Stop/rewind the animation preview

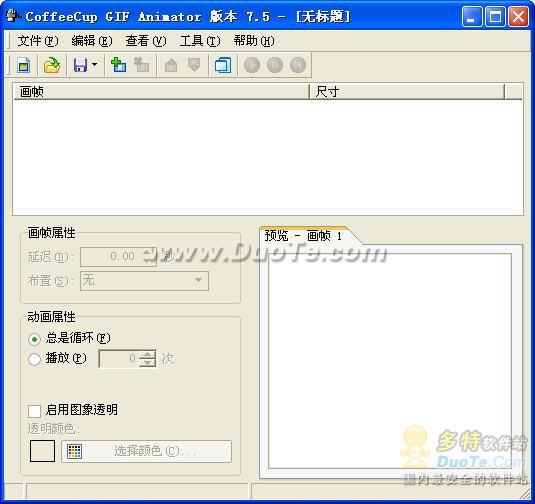click(298, 65)
